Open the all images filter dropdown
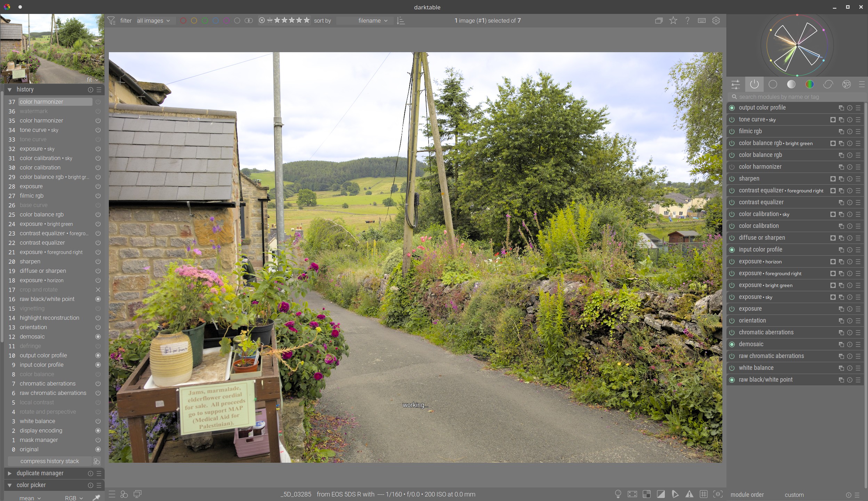The width and height of the screenshot is (868, 501). [153, 21]
